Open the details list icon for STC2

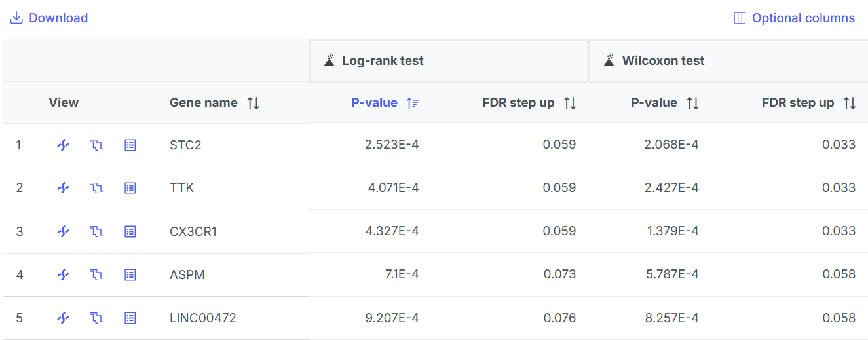tap(130, 145)
